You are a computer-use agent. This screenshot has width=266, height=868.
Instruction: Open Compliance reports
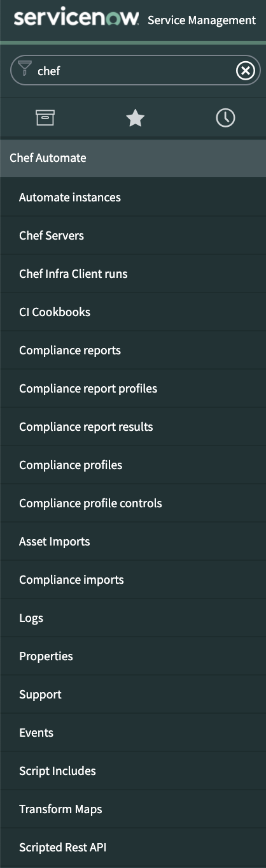pos(133,351)
